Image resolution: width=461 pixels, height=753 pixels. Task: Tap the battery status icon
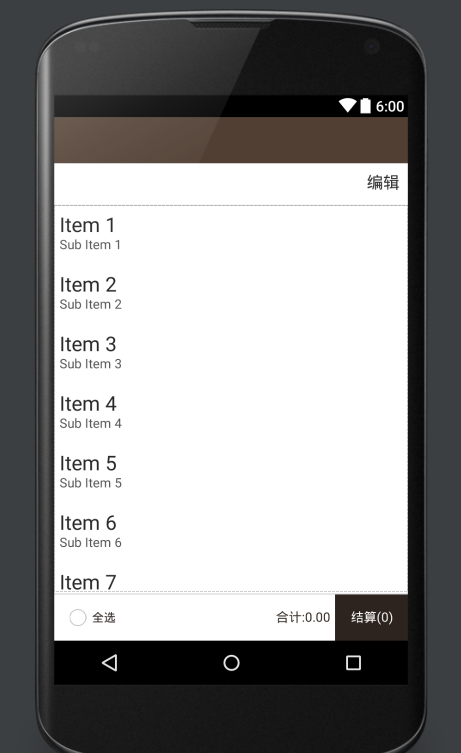point(365,106)
